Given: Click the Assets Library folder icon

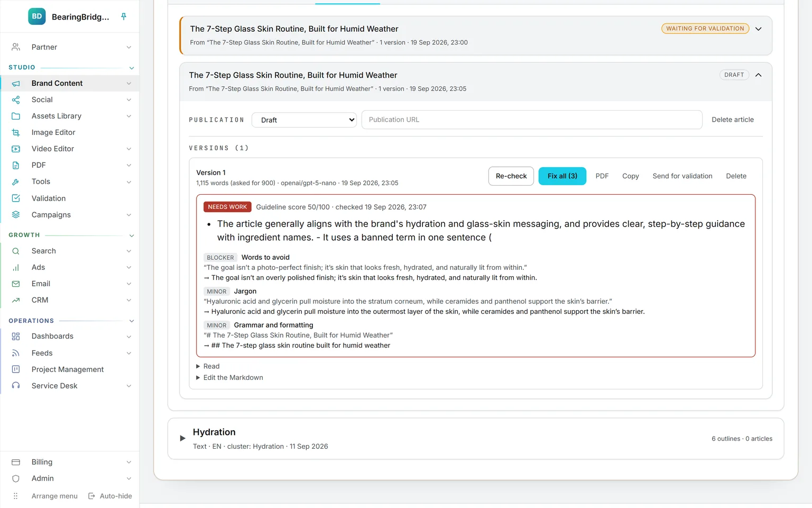Looking at the screenshot, I should (x=16, y=116).
